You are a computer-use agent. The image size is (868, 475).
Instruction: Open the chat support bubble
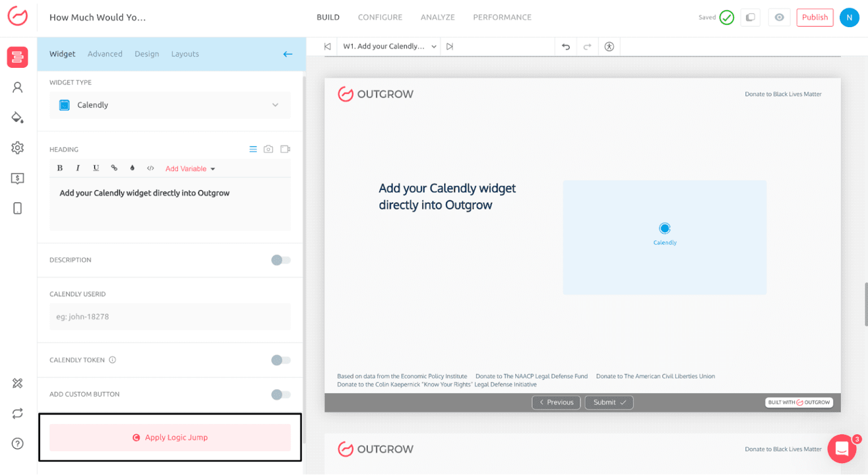[841, 449]
